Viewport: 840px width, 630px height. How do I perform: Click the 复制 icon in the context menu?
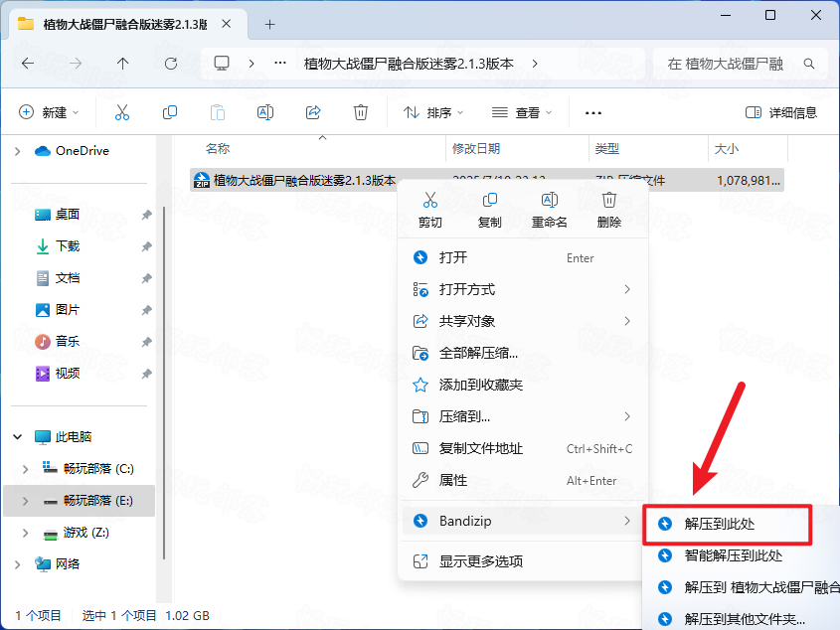tap(490, 200)
